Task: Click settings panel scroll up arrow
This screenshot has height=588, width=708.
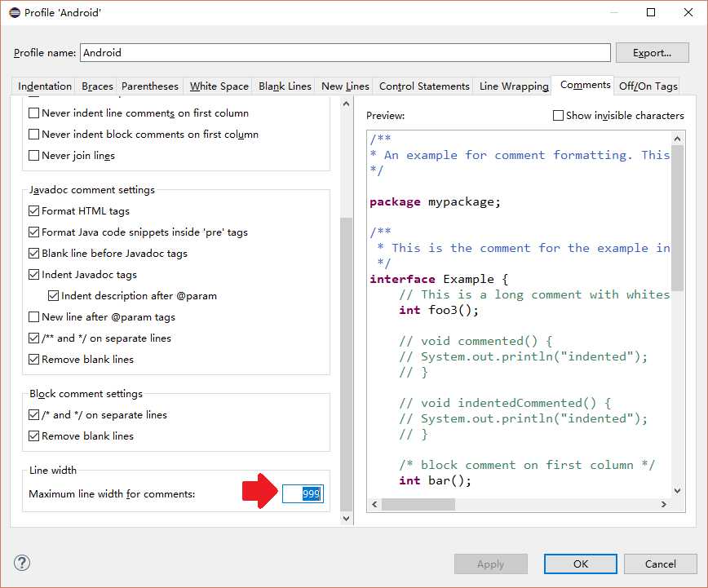Action: click(x=347, y=104)
